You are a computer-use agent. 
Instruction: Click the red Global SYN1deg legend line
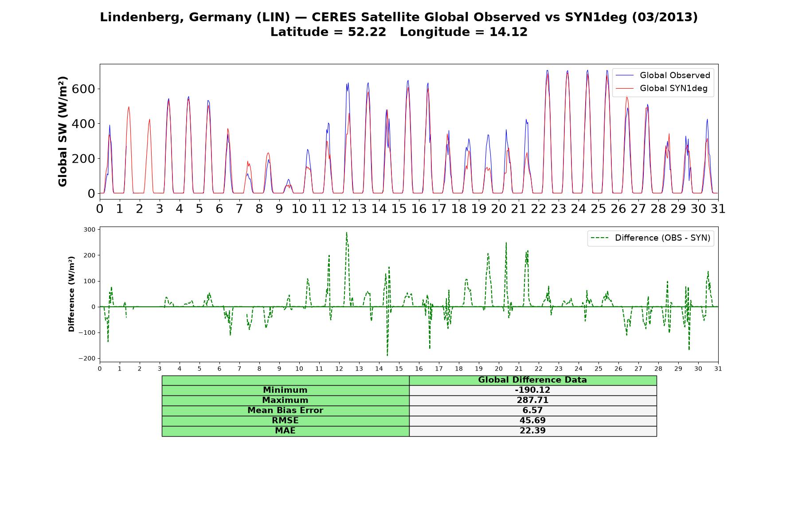[625, 89]
